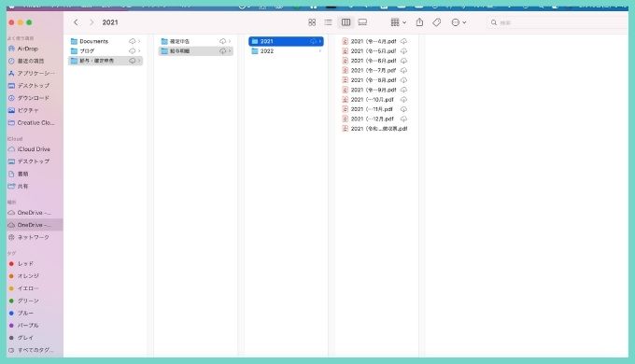Viewport: 635px width, 364px height.
Task: Expand the Documents folder chevron
Action: point(139,41)
